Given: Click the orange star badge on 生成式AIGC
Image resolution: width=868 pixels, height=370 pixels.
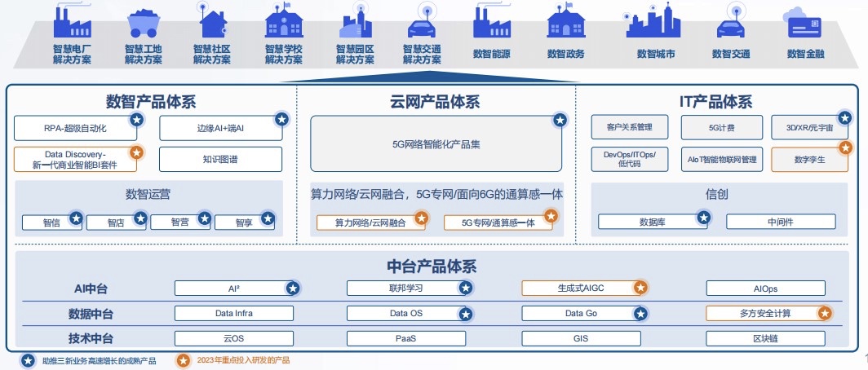Looking at the screenshot, I should pyautogui.click(x=641, y=287).
